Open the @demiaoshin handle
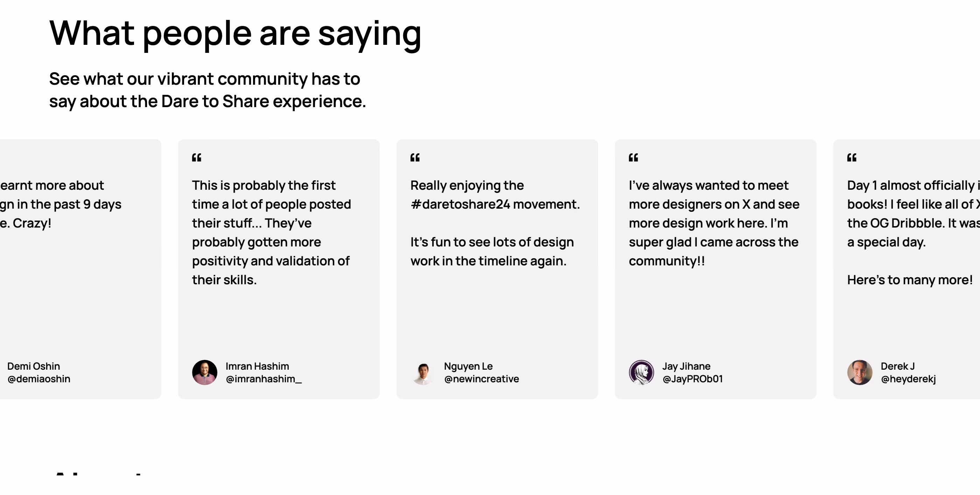This screenshot has width=980, height=495. point(39,379)
